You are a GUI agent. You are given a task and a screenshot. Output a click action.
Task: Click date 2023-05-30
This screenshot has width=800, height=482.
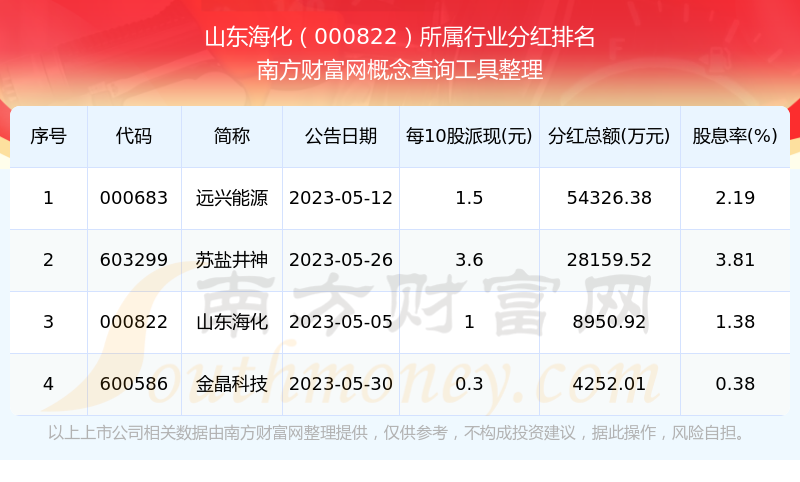[x=341, y=384]
